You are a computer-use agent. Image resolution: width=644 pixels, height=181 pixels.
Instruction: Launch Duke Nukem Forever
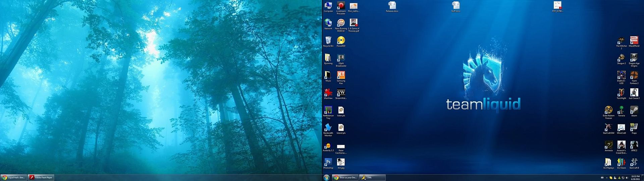click(608, 112)
